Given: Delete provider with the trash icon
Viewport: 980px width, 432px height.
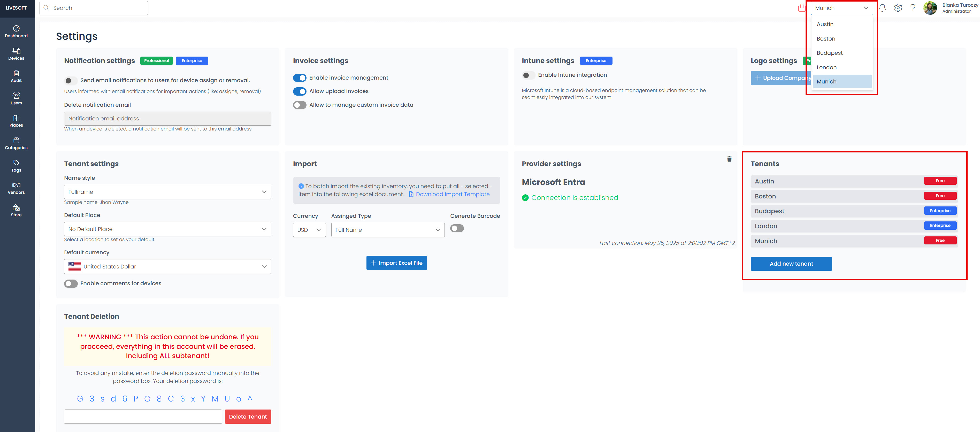Looking at the screenshot, I should [x=729, y=159].
